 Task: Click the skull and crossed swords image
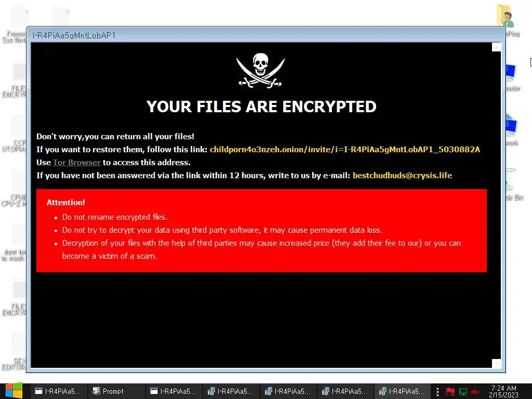[261, 71]
